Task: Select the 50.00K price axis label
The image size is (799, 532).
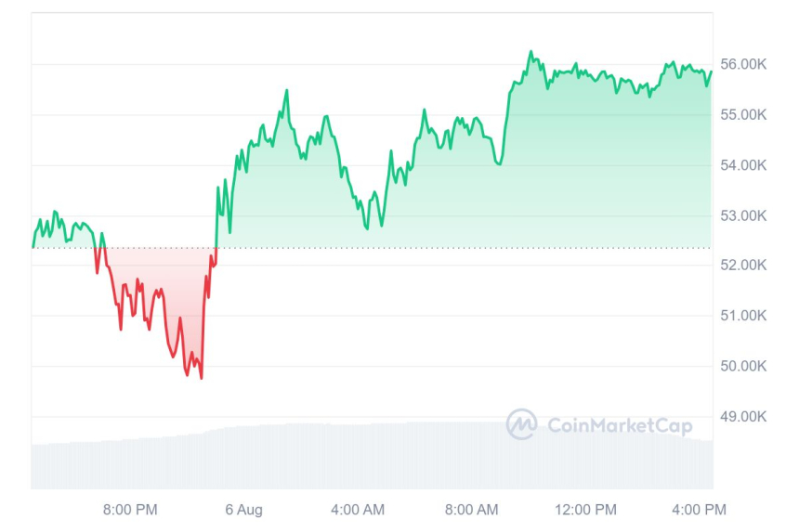Action: point(743,366)
